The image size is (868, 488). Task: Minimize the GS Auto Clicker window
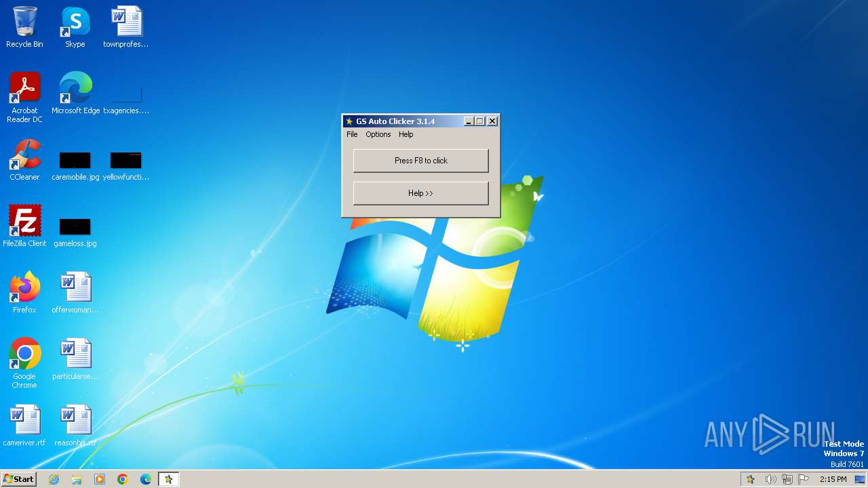(x=469, y=121)
